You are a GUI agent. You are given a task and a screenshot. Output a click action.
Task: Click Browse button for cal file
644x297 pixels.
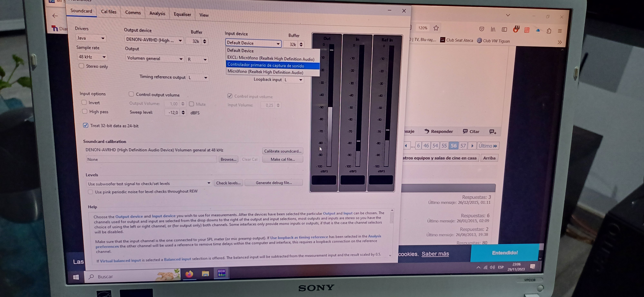point(228,159)
